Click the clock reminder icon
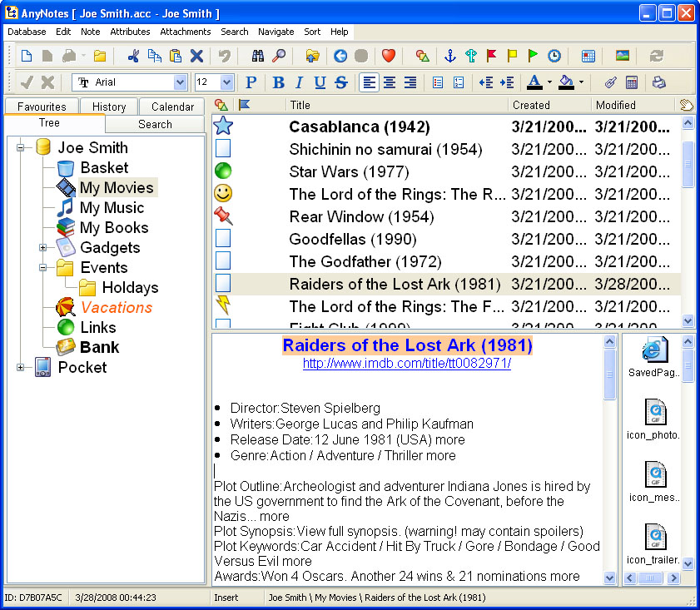 [x=554, y=56]
